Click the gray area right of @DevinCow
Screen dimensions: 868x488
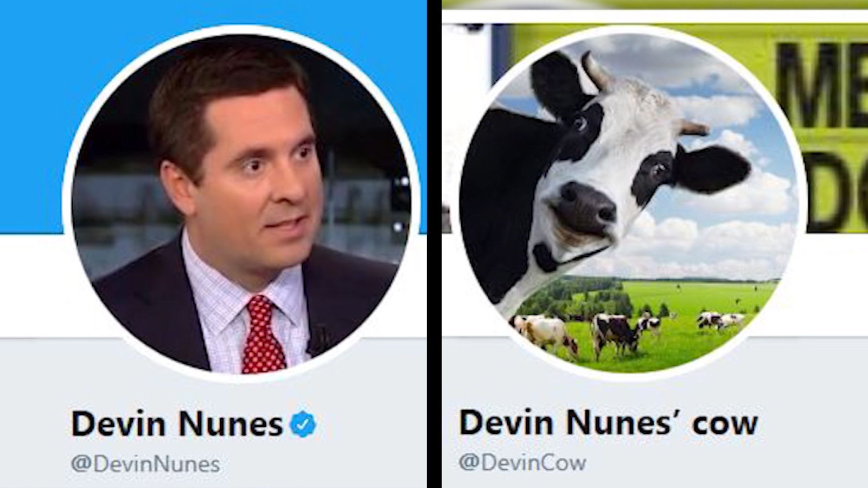[727, 463]
